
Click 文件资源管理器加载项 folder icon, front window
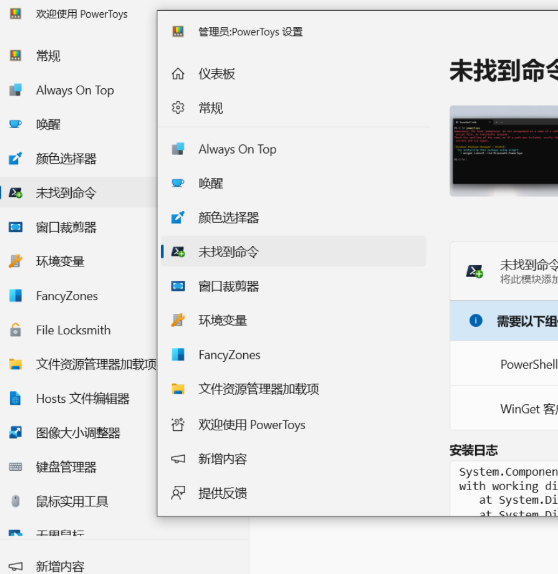178,389
